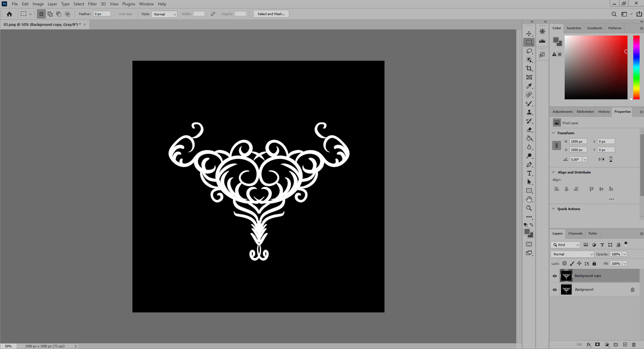Click the Home icon in options bar
This screenshot has width=644, height=349.
(x=9, y=14)
